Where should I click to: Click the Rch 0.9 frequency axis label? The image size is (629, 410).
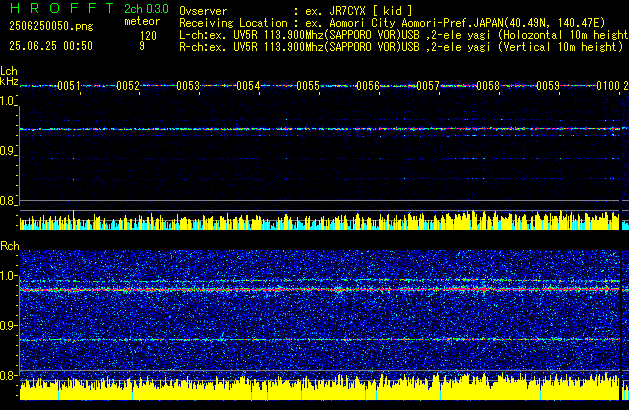(8, 325)
